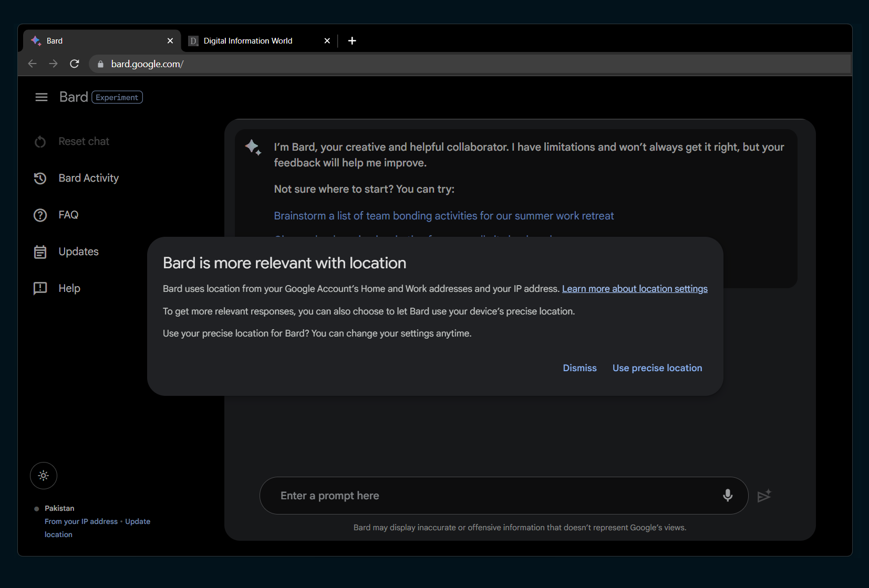The width and height of the screenshot is (869, 588).
Task: Open the hamburger main menu icon
Action: pyautogui.click(x=42, y=97)
